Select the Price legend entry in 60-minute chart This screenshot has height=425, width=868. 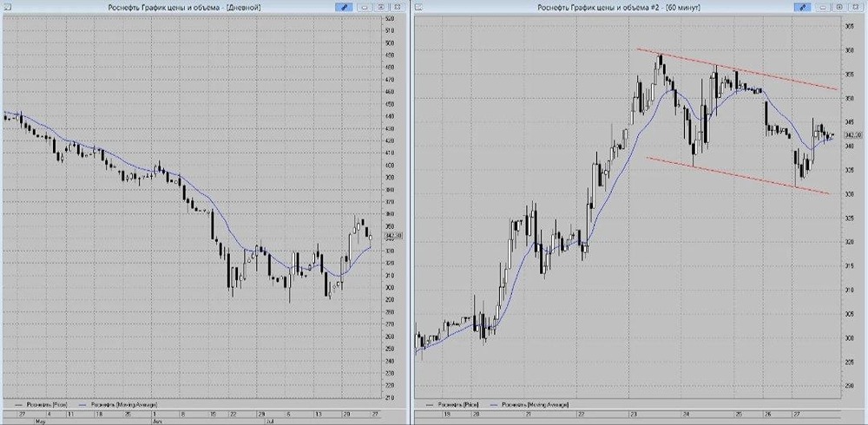click(461, 405)
